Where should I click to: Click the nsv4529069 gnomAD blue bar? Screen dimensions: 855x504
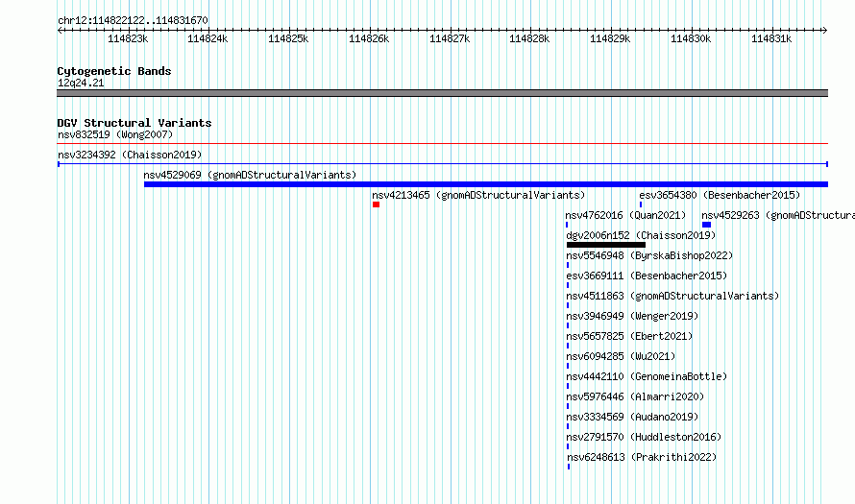tap(486, 184)
